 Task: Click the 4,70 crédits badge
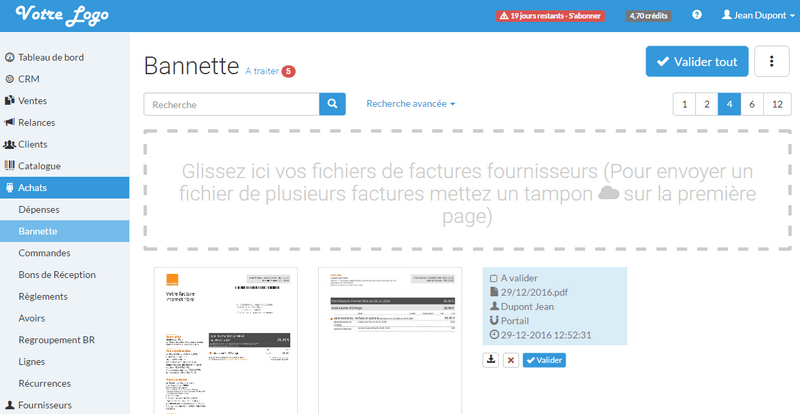pos(649,16)
